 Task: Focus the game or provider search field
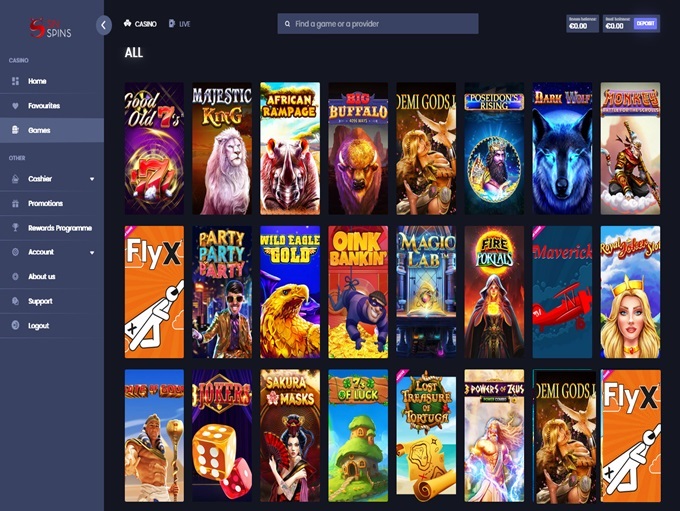click(378, 23)
